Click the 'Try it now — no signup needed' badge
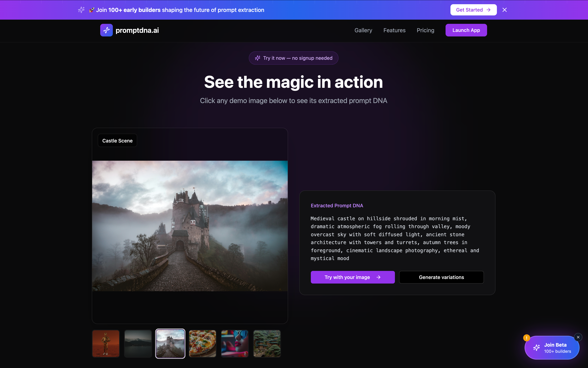588x368 pixels. coord(293,58)
